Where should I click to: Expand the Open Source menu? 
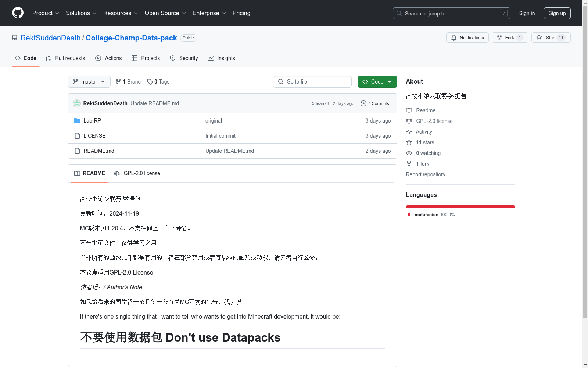coord(165,13)
